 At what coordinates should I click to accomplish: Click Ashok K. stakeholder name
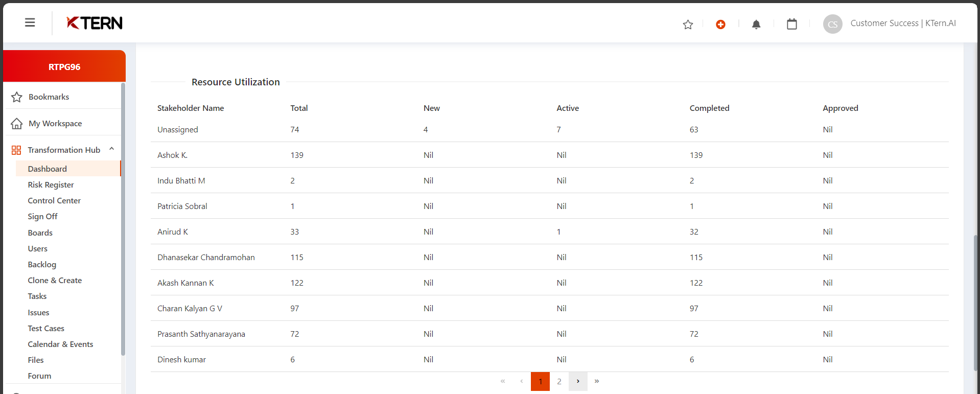[x=172, y=155]
